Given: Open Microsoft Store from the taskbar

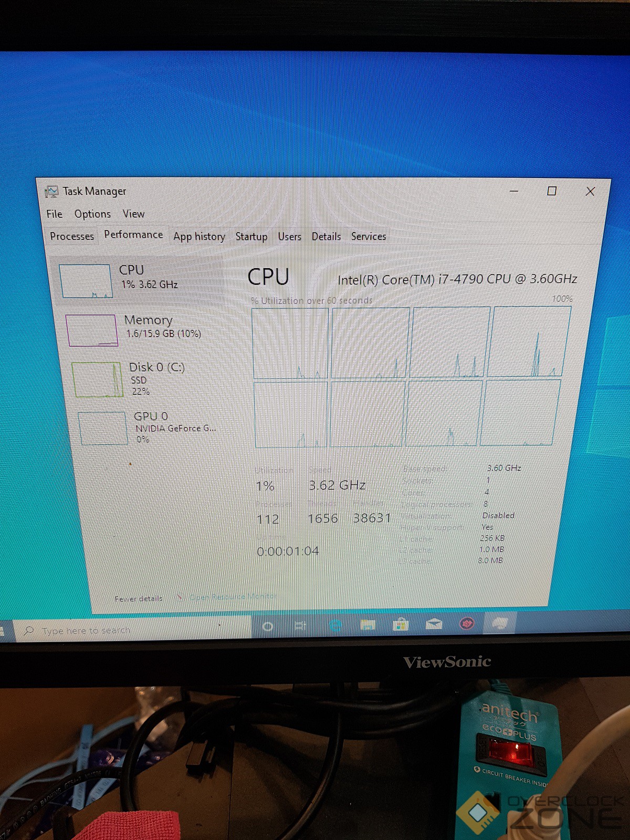Looking at the screenshot, I should coord(401,624).
